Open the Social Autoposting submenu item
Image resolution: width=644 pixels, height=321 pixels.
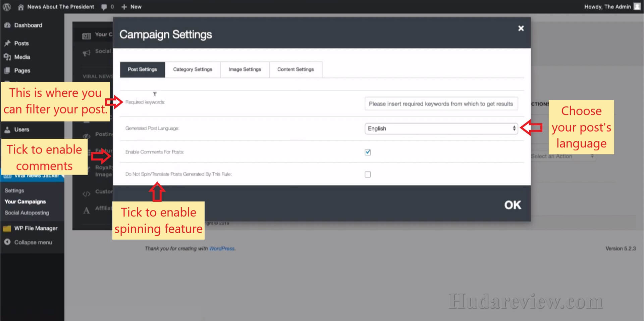pos(27,213)
